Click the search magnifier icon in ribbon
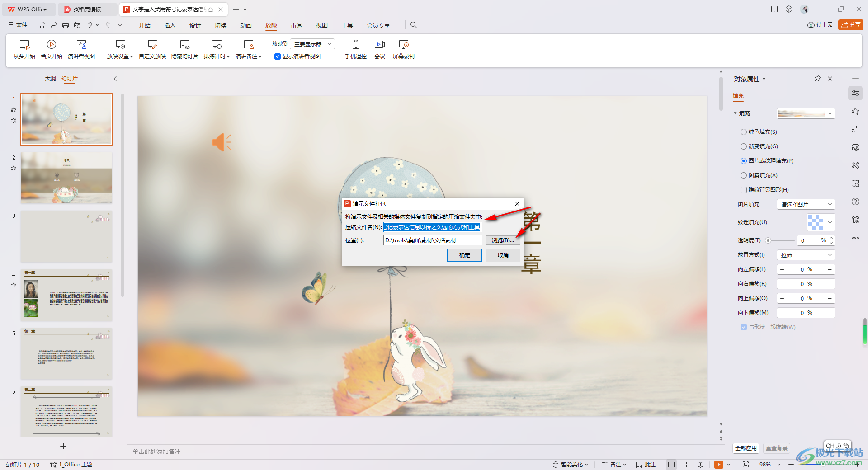Screen dimensions: 868x470 pyautogui.click(x=414, y=25)
